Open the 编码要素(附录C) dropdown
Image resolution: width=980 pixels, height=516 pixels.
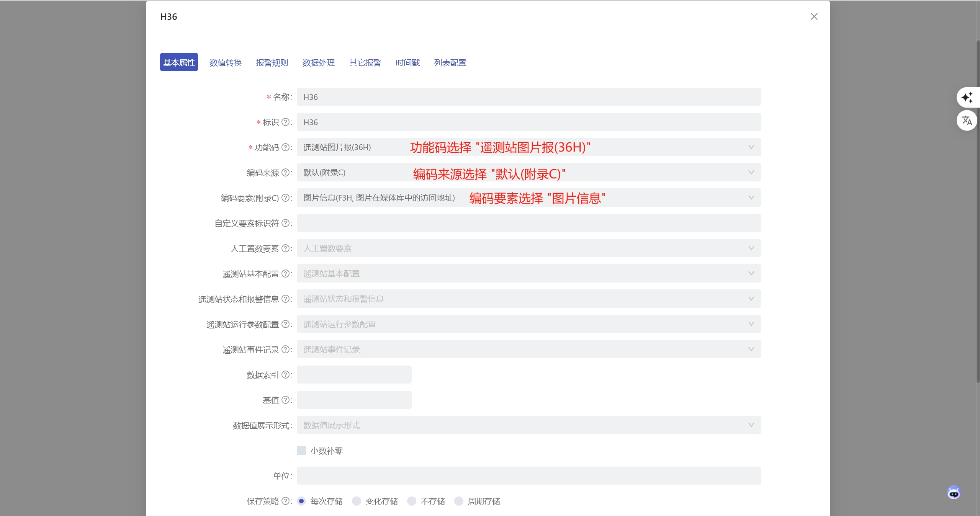(529, 198)
